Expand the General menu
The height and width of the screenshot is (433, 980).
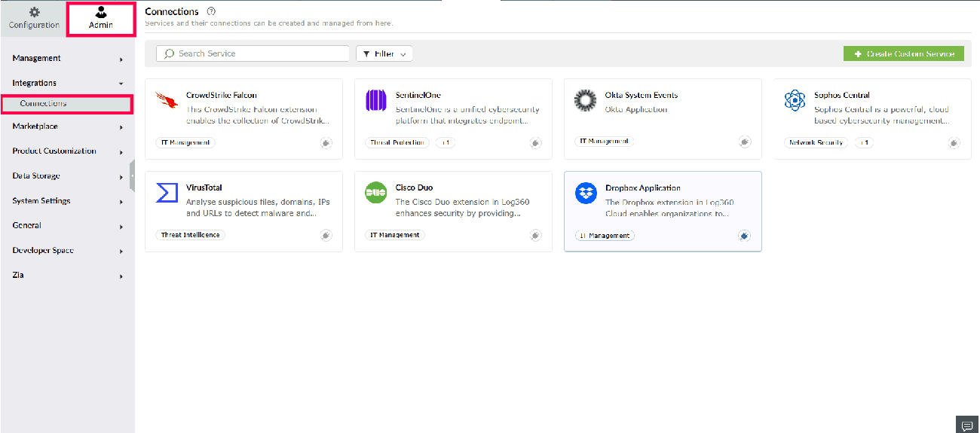point(68,226)
